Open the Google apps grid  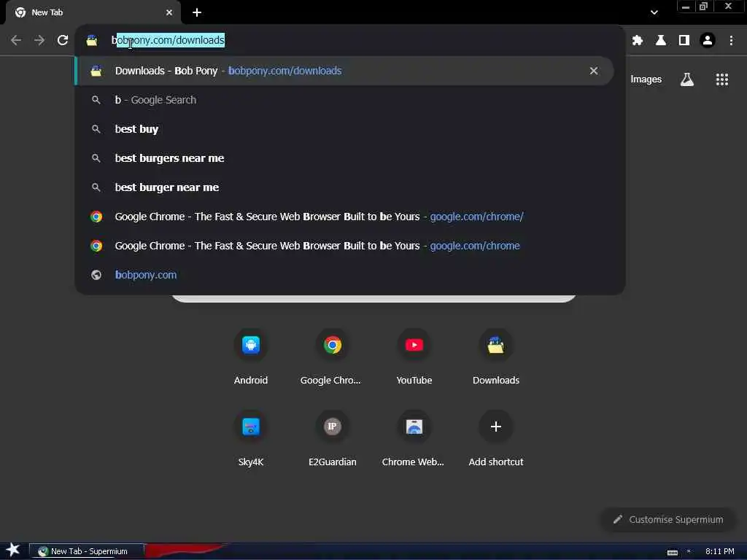[x=721, y=79]
